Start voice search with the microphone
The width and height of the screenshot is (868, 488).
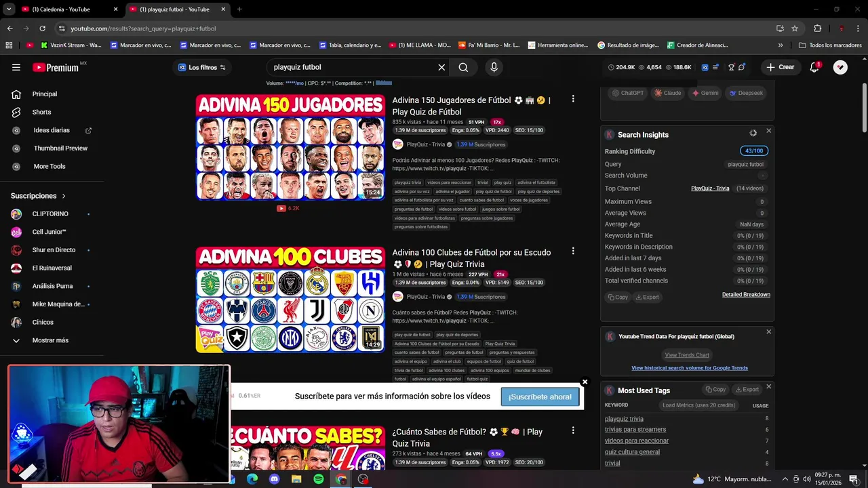tap(494, 67)
